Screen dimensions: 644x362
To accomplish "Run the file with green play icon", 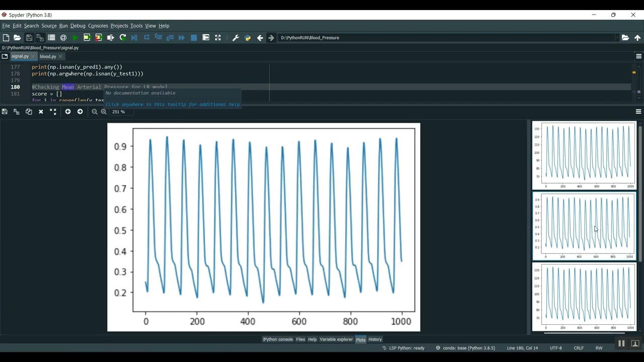I will 75,38.
